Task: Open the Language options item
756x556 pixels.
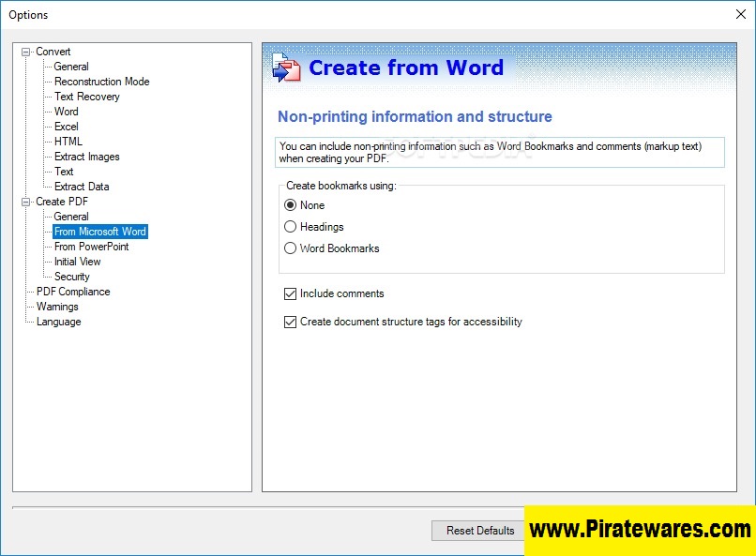Action: pos(58,322)
